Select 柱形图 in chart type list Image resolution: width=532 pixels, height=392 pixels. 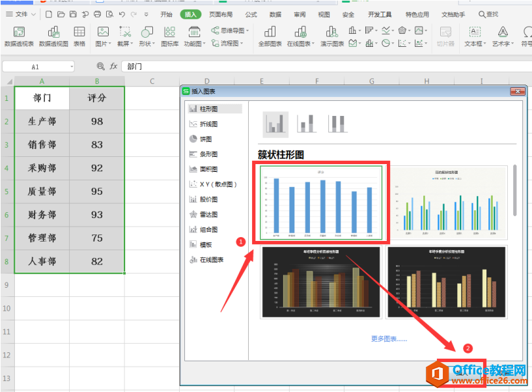tap(214, 109)
